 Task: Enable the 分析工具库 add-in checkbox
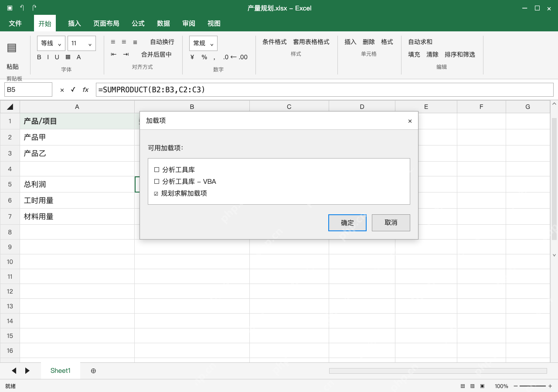(x=157, y=170)
